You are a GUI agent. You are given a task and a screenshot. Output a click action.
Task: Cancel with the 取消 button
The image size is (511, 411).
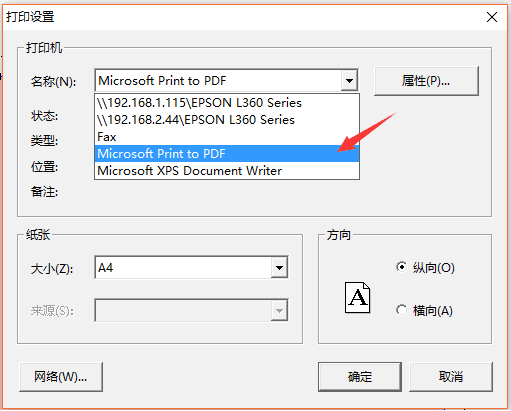pos(451,377)
